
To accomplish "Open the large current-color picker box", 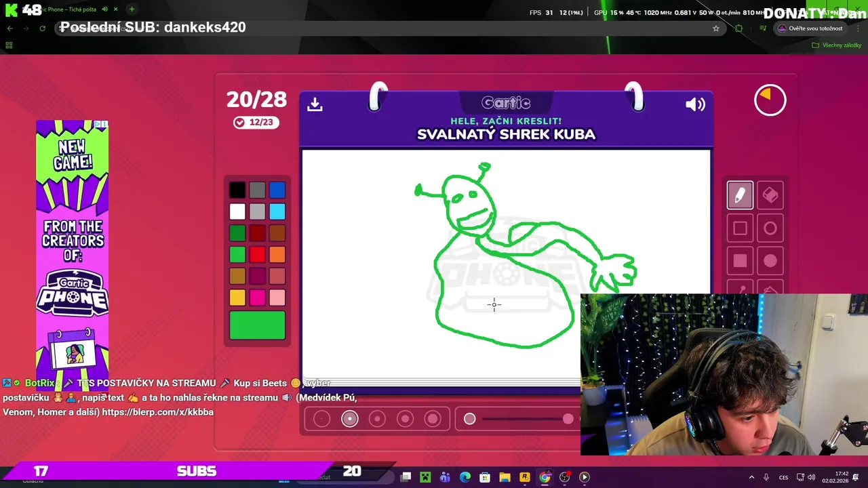I will click(257, 325).
